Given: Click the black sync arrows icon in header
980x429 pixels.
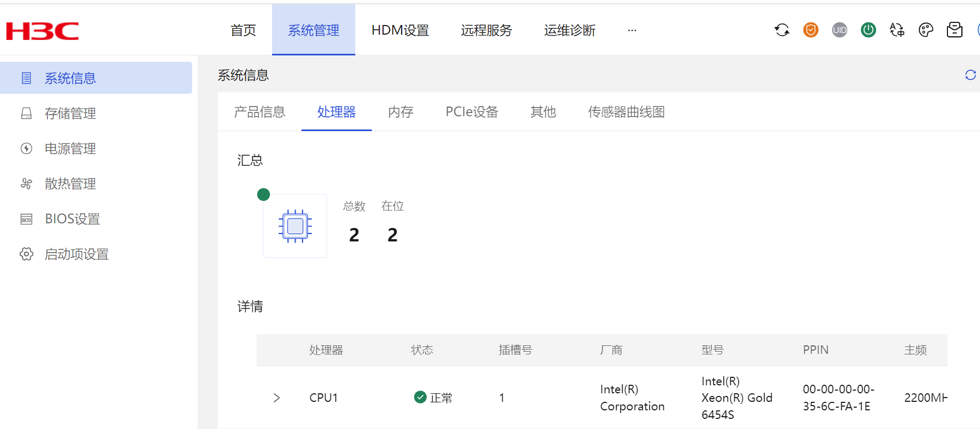Looking at the screenshot, I should 782,30.
